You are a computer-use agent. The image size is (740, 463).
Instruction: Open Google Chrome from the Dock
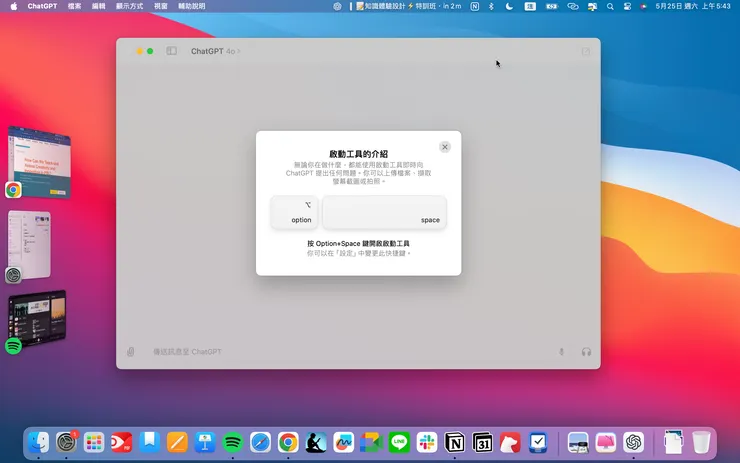click(288, 442)
